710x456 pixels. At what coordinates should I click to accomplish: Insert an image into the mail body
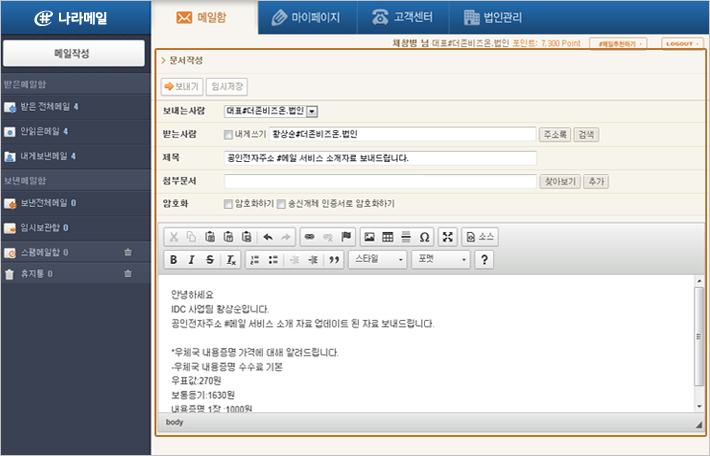click(x=369, y=237)
